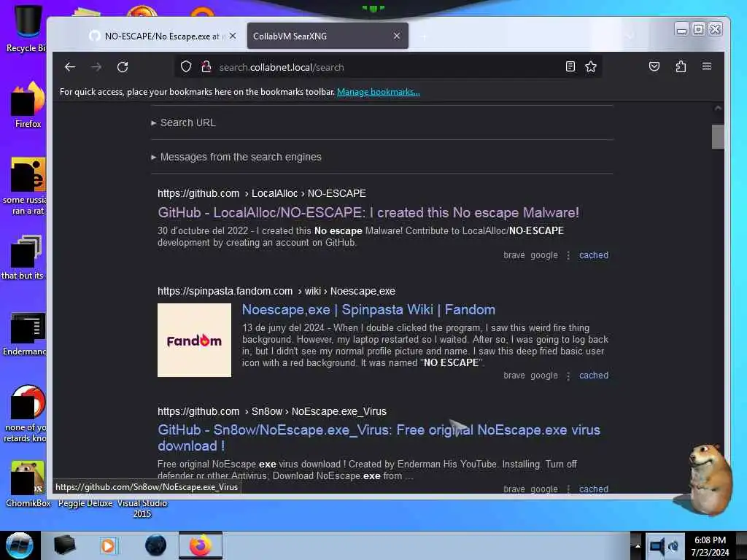This screenshot has height=560, width=747.
Task: Click the https://spinpasta.fandom.com URL text
Action: pyautogui.click(x=276, y=291)
